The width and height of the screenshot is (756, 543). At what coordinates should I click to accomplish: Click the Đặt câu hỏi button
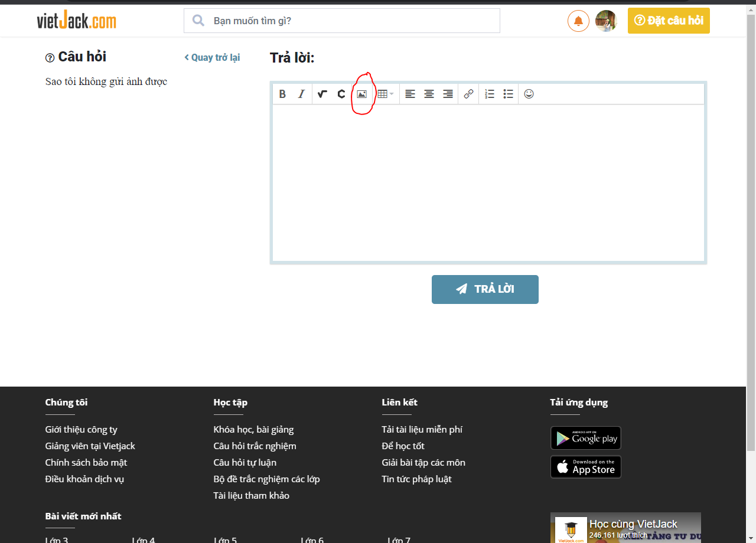tap(669, 21)
